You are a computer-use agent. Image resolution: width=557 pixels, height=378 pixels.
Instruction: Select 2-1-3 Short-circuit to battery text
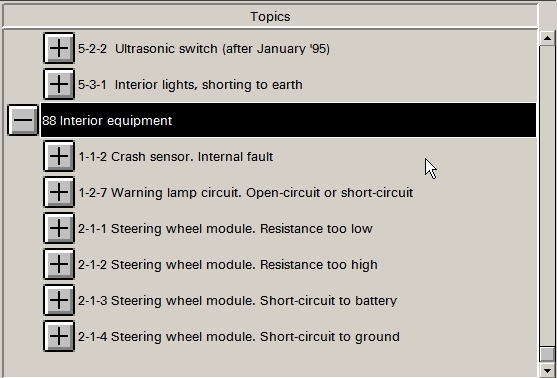point(237,301)
